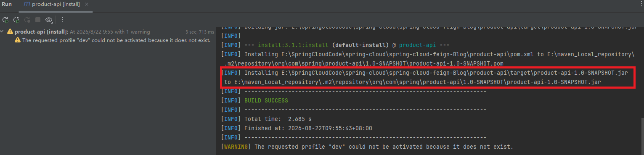Select the profile "dev" warning tree row
This screenshot has width=644, height=155.
[x=108, y=40]
